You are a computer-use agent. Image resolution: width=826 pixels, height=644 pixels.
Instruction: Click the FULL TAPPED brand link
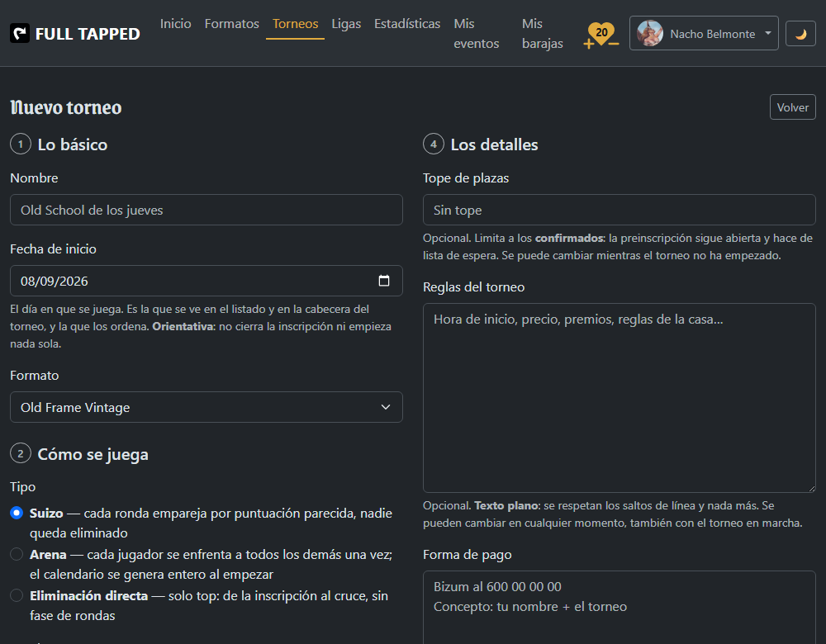[x=75, y=34]
